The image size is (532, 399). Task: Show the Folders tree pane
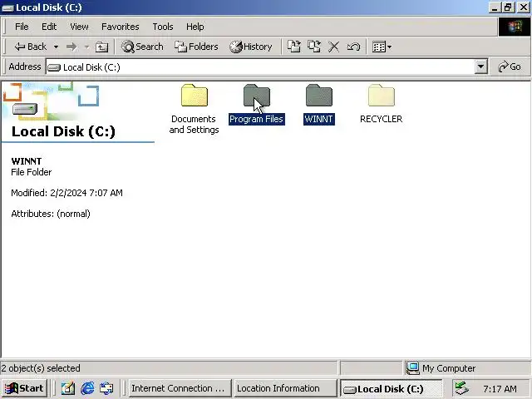(x=196, y=47)
